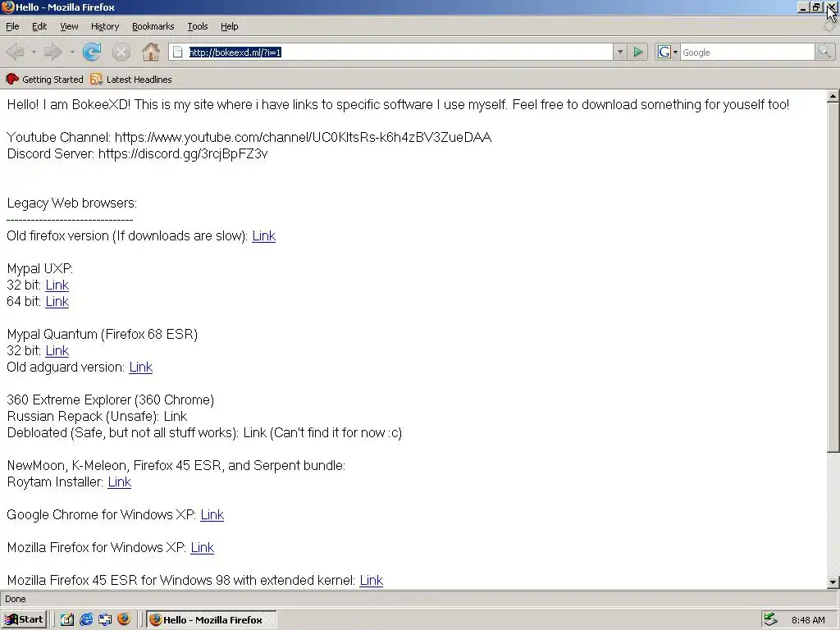The width and height of the screenshot is (840, 630).
Task: Click the 'Mypal Quantum (Firefox 68 ESR)' text
Action: point(103,335)
